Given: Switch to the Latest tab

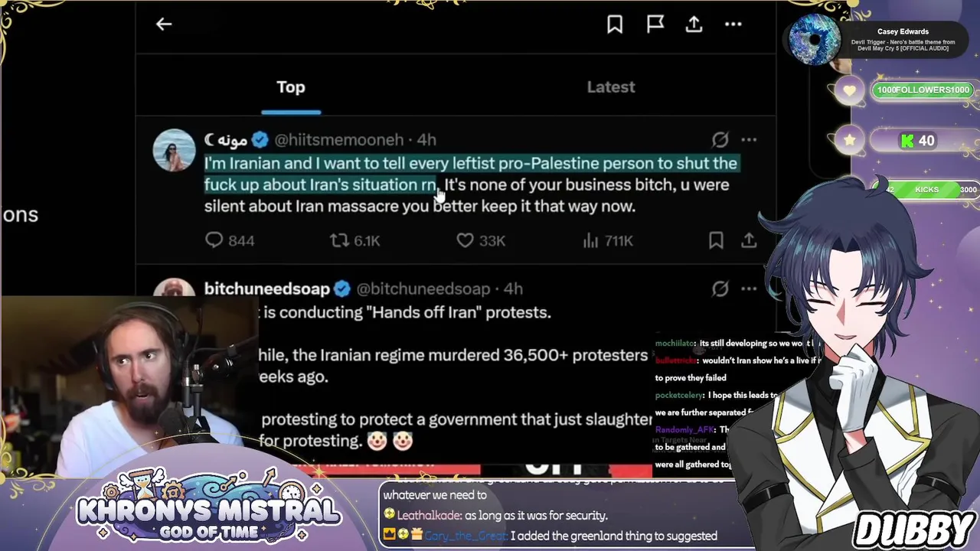Looking at the screenshot, I should pyautogui.click(x=611, y=87).
